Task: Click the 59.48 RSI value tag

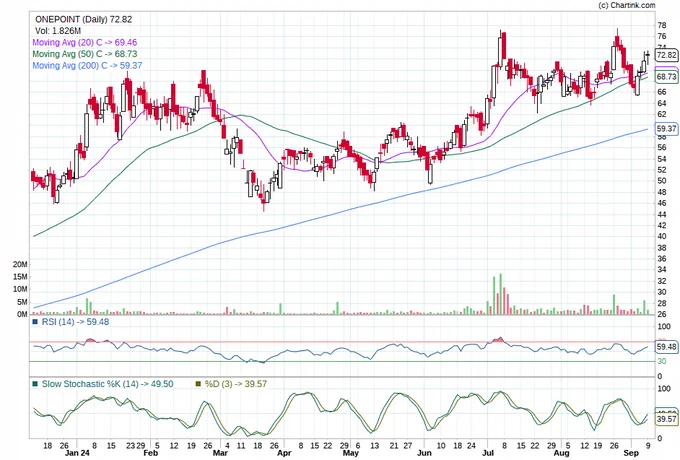Action: pyautogui.click(x=666, y=347)
